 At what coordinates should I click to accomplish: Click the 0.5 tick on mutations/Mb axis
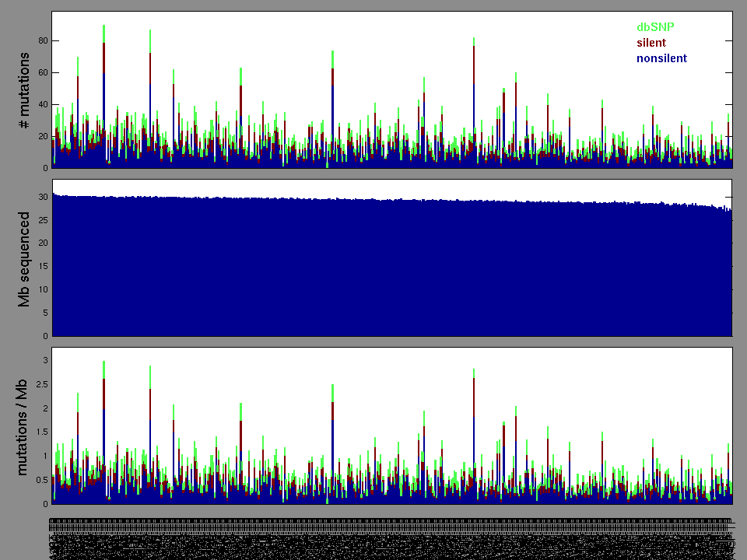point(42,480)
